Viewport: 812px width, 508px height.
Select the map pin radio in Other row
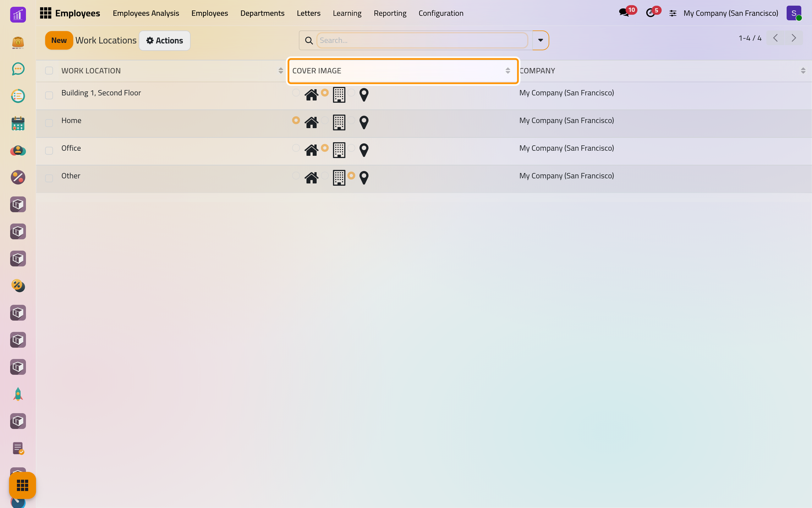pos(351,175)
